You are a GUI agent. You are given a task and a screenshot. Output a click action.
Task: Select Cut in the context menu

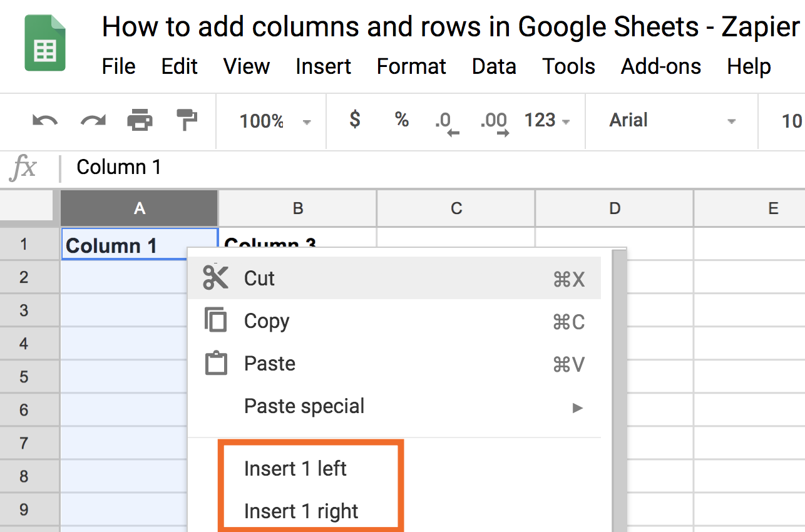395,279
